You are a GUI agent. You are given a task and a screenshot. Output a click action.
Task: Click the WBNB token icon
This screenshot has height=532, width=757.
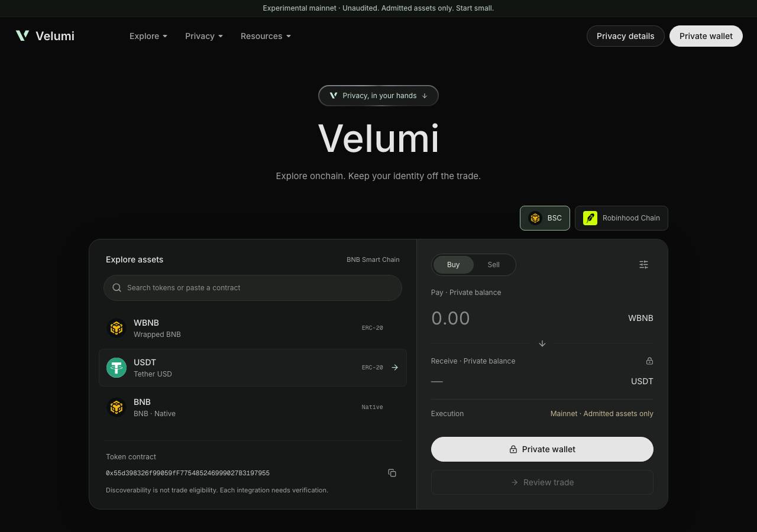[117, 328]
